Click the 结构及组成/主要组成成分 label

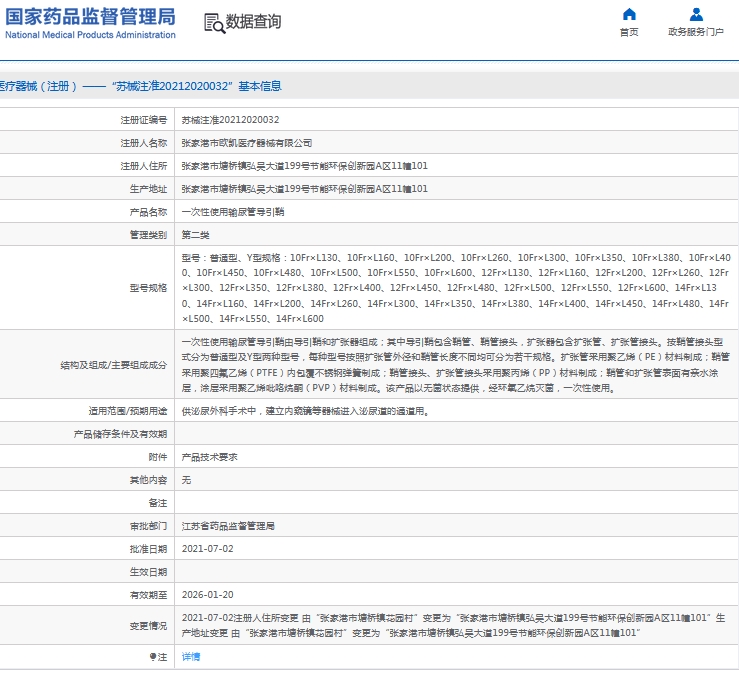(114, 365)
